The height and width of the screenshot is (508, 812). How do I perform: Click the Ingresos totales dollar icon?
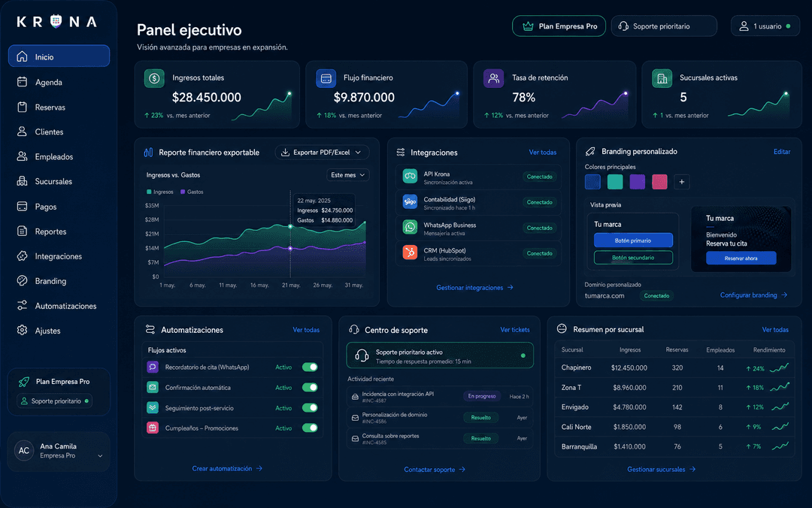154,78
